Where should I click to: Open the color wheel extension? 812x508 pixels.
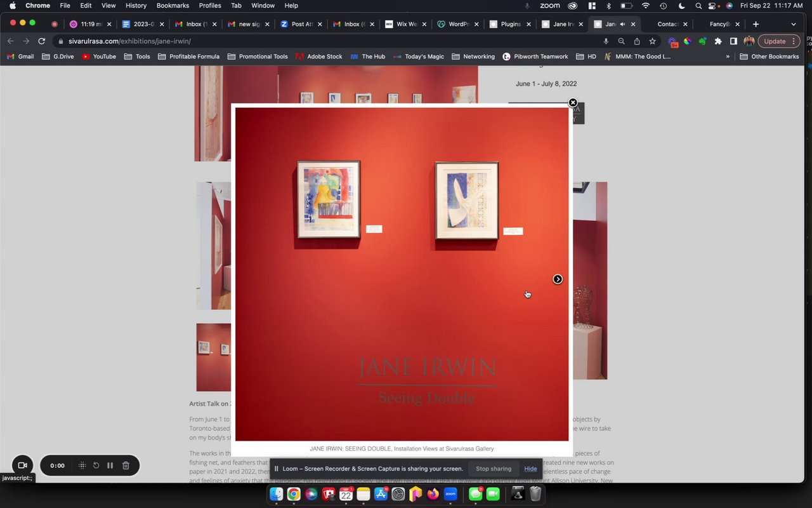(687, 41)
